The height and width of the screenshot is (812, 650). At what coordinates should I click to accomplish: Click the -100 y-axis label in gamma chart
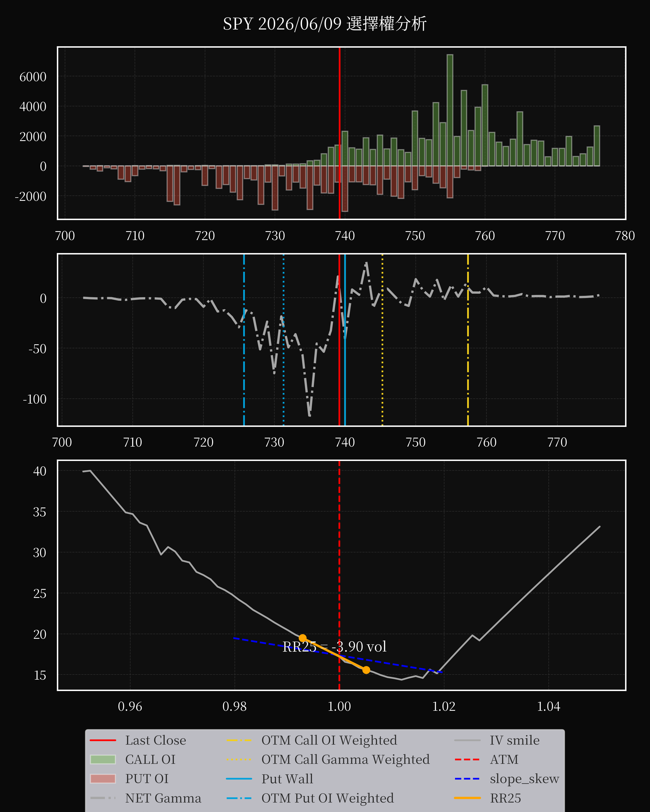tap(35, 399)
